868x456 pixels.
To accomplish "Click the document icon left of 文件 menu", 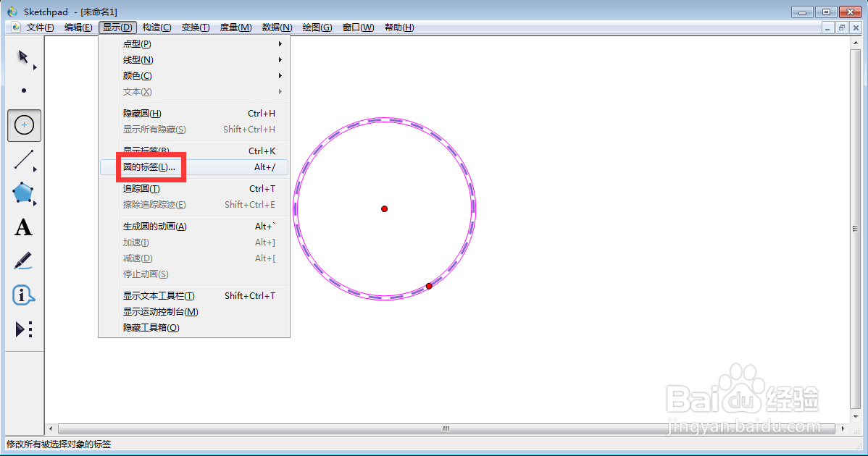I will [15, 27].
